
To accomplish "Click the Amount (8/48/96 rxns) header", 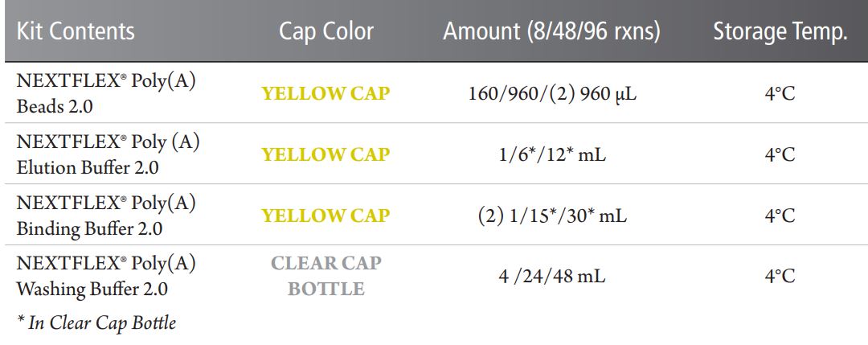I will click(x=552, y=32).
